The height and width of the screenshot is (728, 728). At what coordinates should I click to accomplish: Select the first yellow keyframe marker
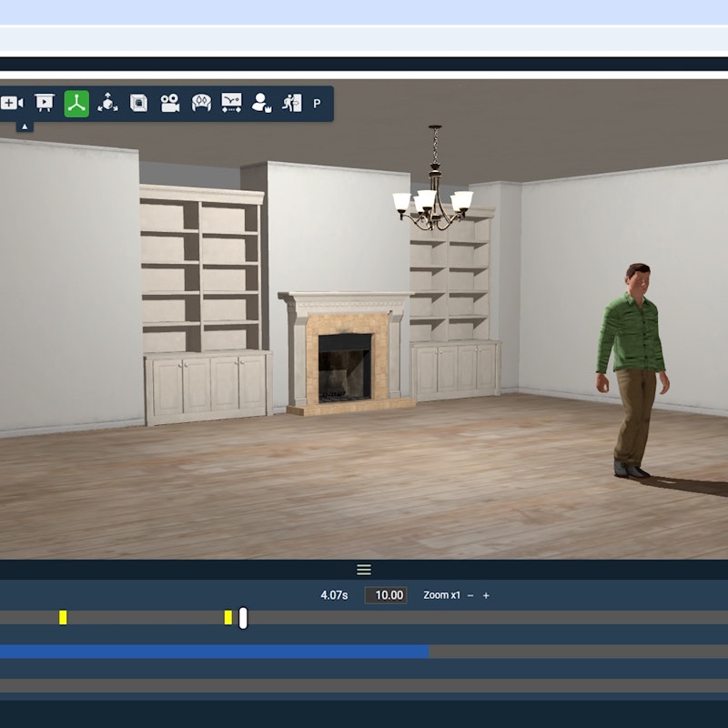pyautogui.click(x=63, y=618)
